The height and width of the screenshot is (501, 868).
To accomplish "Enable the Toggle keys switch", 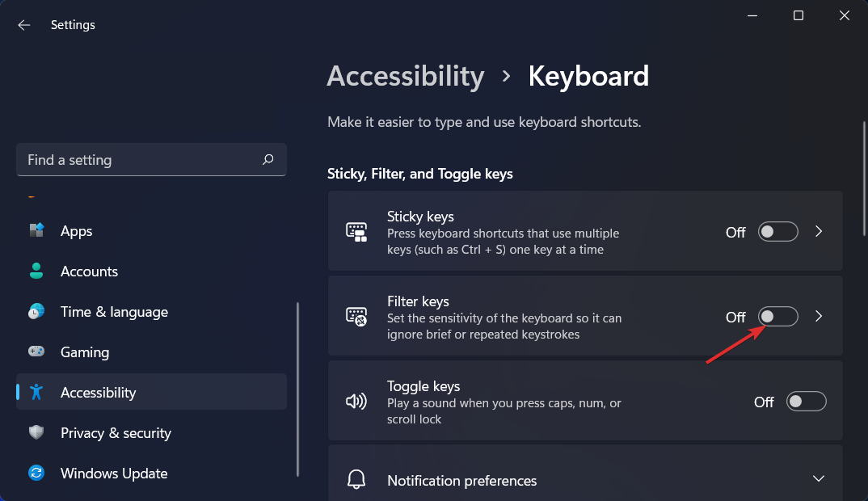I will coord(806,401).
